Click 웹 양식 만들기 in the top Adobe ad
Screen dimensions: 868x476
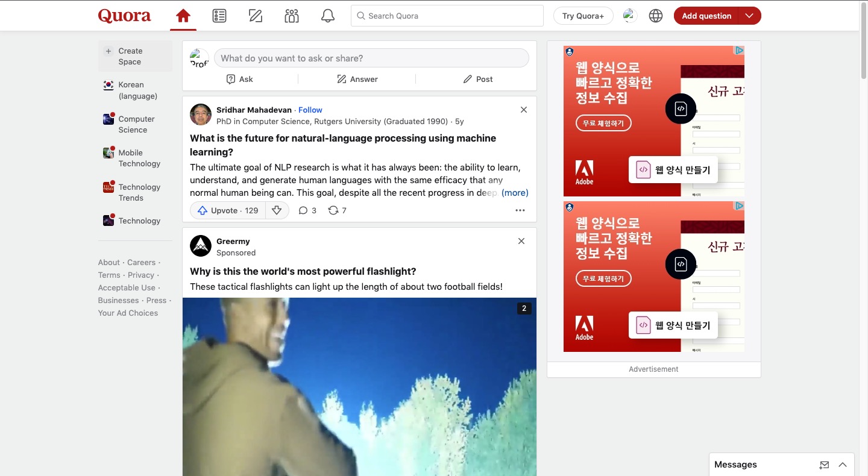pos(673,170)
